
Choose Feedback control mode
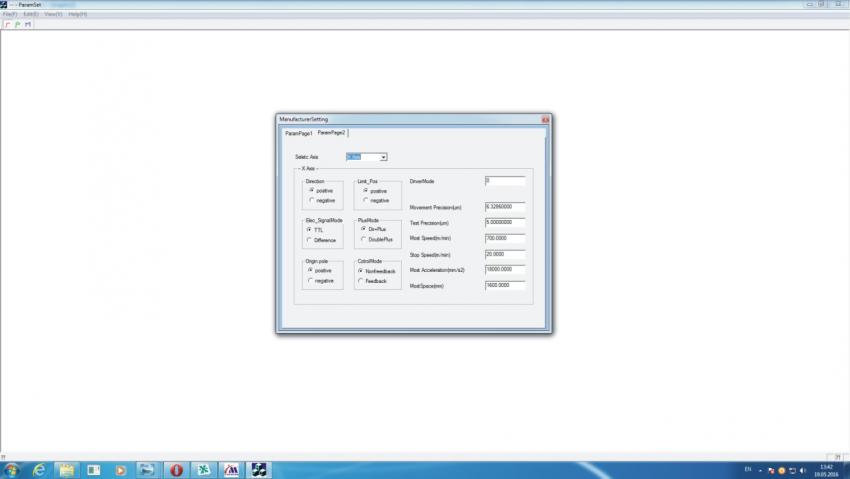pyautogui.click(x=360, y=281)
